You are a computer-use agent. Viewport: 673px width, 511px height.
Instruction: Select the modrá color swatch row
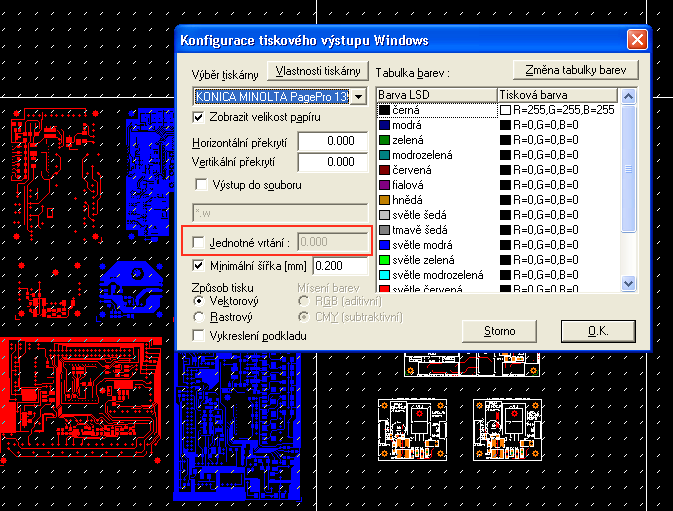coord(435,125)
